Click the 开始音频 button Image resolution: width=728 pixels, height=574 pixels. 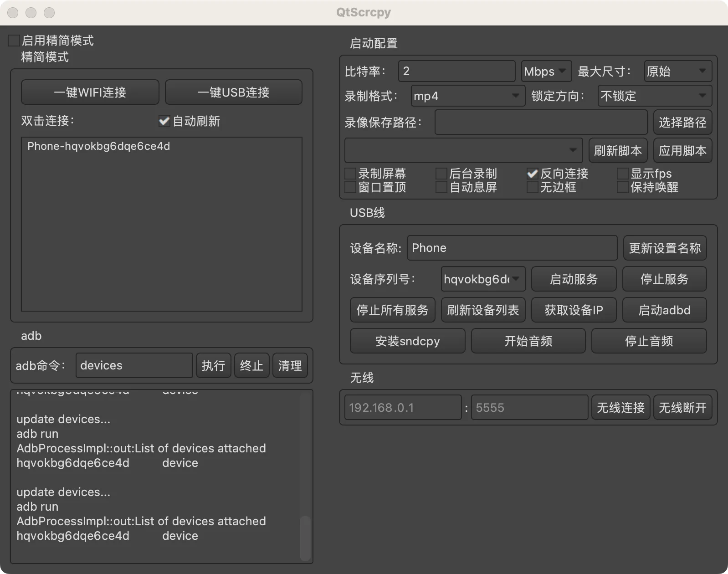point(528,341)
